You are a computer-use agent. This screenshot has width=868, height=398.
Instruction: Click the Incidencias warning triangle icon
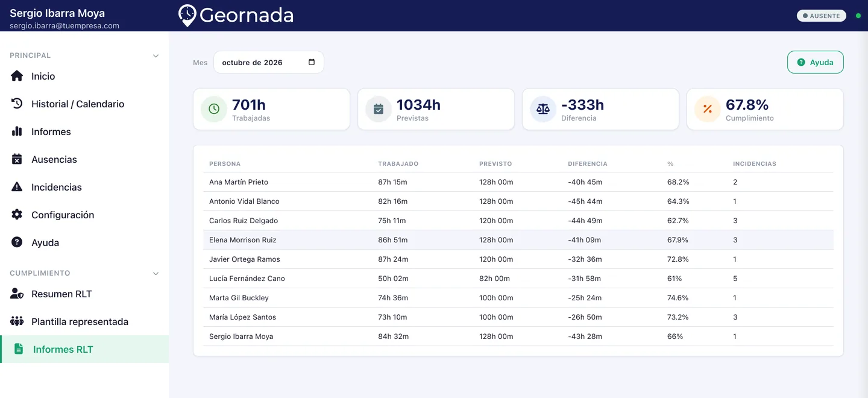[x=17, y=187]
